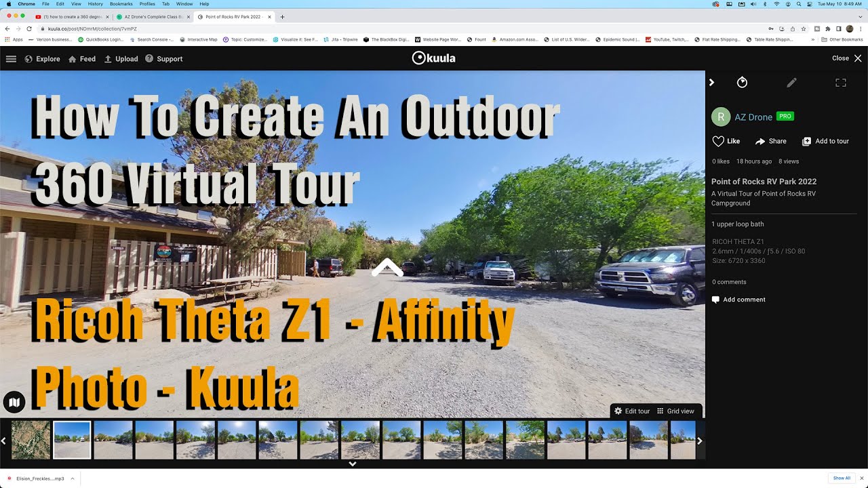This screenshot has width=868, height=488.
Task: Enter fullscreen mode via corner brackets icon
Action: 841,83
